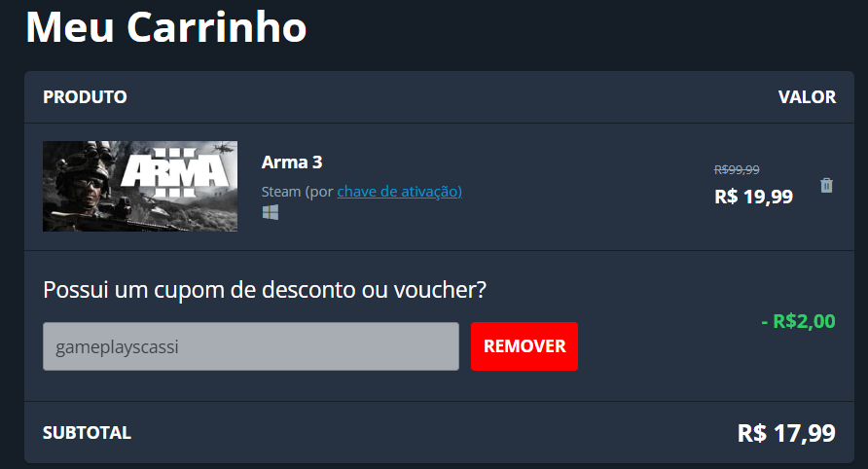Click the SUBTOTAL label
This screenshot has width=868, height=469.
pyautogui.click(x=87, y=433)
